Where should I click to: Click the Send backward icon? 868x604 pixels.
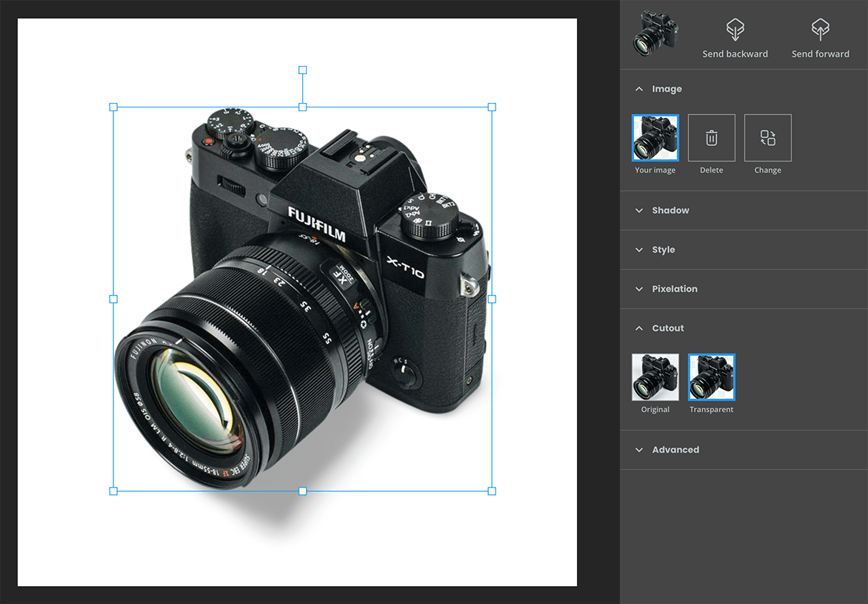click(735, 30)
